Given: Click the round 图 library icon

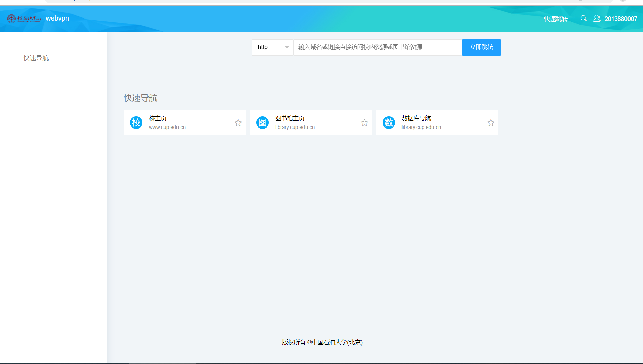Looking at the screenshot, I should pyautogui.click(x=262, y=123).
